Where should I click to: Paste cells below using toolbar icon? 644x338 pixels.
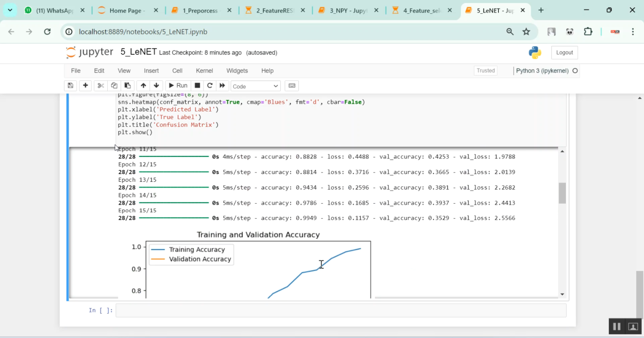pos(127,86)
